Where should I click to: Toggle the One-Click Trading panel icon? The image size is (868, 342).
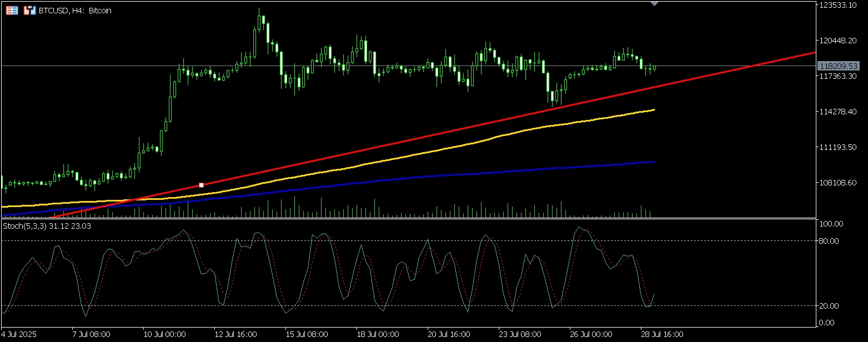[29, 10]
